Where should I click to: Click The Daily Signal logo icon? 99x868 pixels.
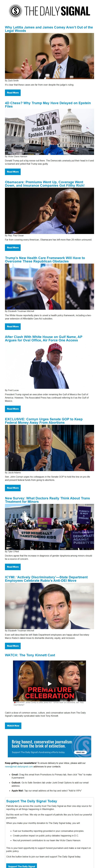(x=15, y=11)
